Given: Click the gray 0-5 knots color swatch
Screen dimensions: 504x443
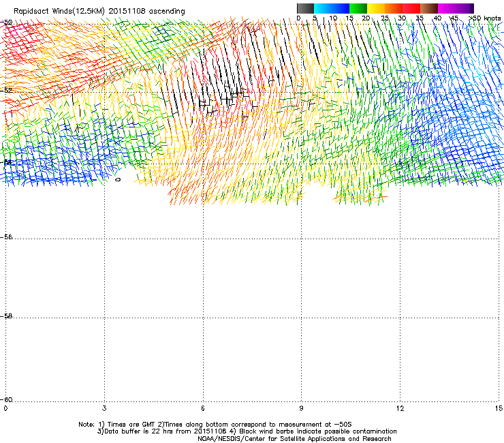Looking at the screenshot, I should [305, 8].
